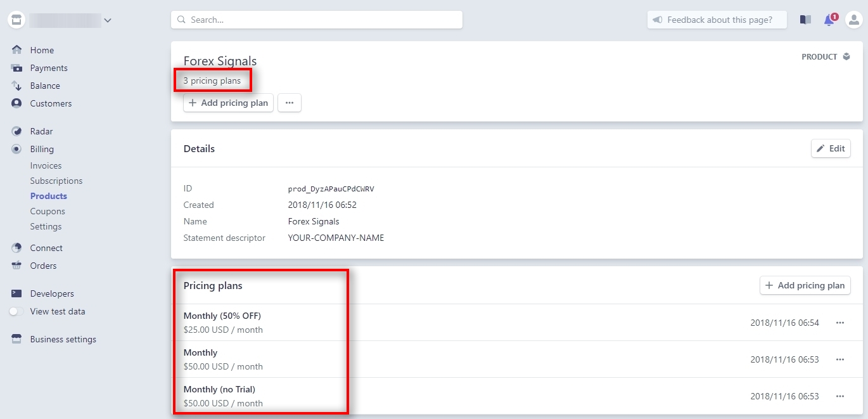
Task: Toggle the View test data switch
Action: click(x=16, y=311)
